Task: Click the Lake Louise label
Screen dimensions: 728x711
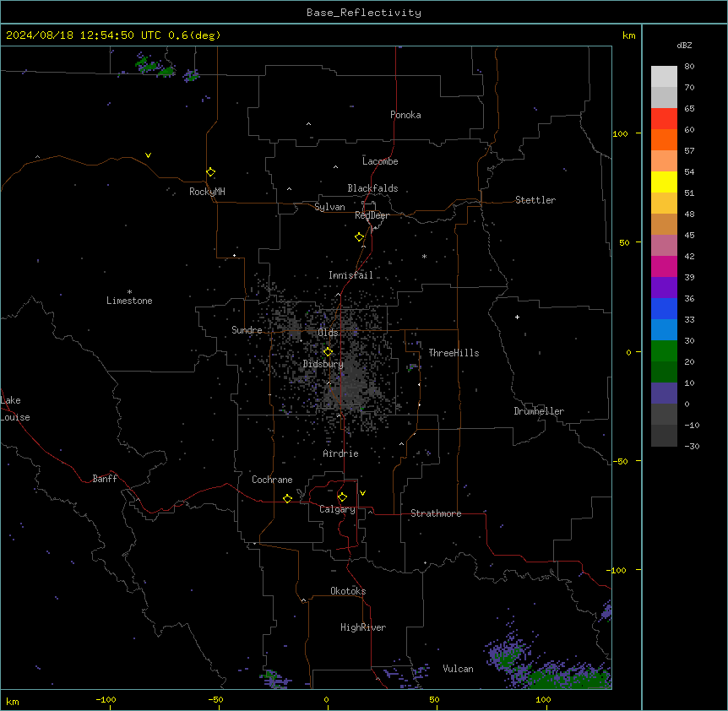Action: pos(15,409)
